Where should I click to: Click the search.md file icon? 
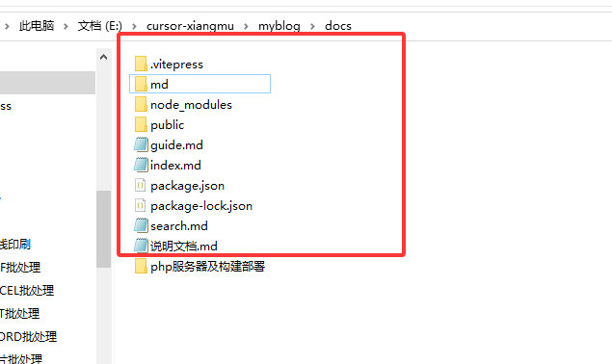(x=141, y=226)
